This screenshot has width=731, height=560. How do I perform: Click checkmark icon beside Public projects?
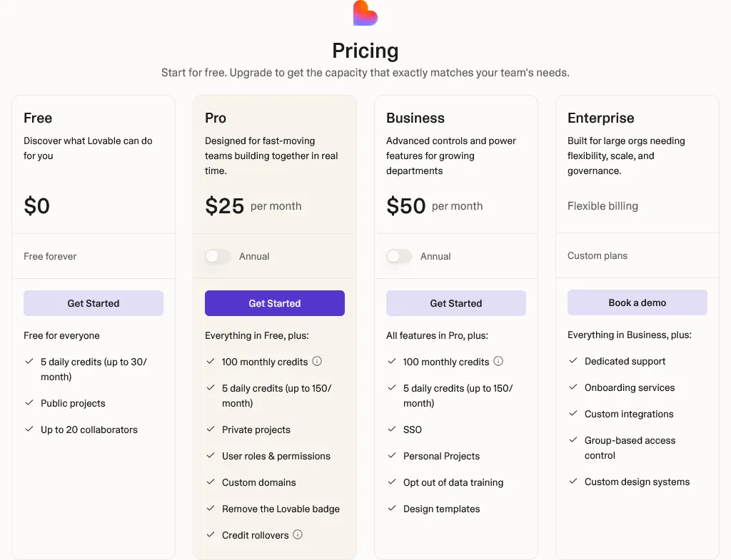click(29, 403)
